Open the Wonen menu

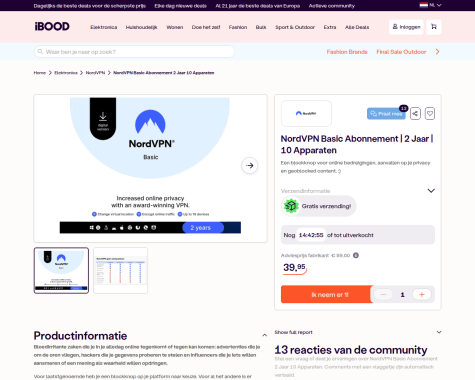[175, 27]
